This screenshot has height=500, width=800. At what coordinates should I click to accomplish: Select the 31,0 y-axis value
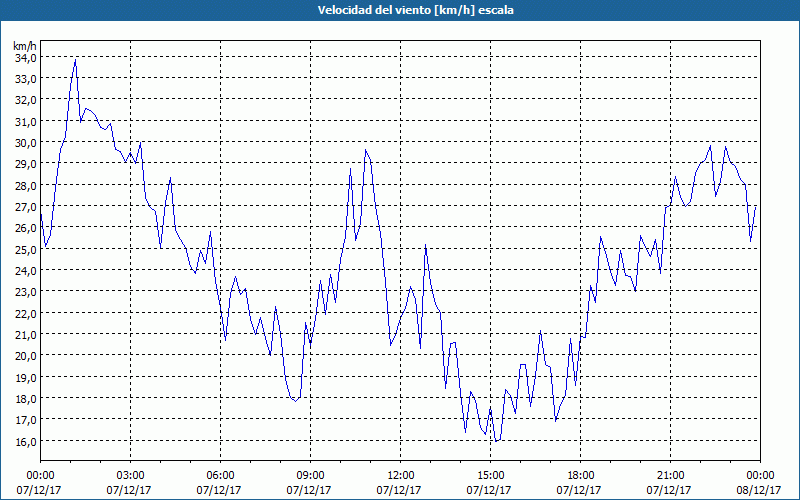point(25,121)
